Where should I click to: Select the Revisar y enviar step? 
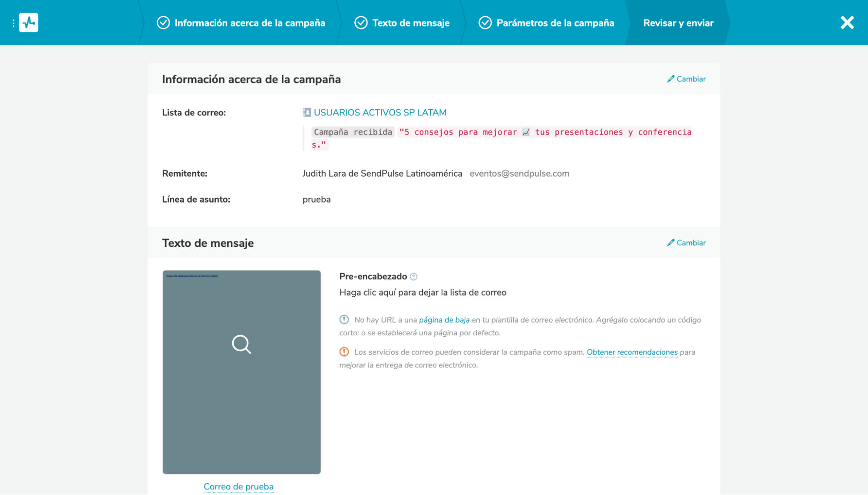coord(678,23)
